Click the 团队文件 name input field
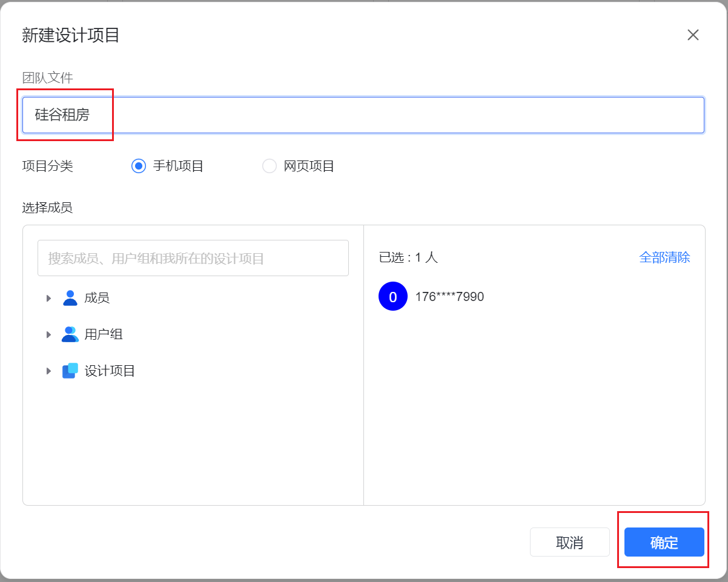Screen dimensions: 728x582 (x=363, y=115)
